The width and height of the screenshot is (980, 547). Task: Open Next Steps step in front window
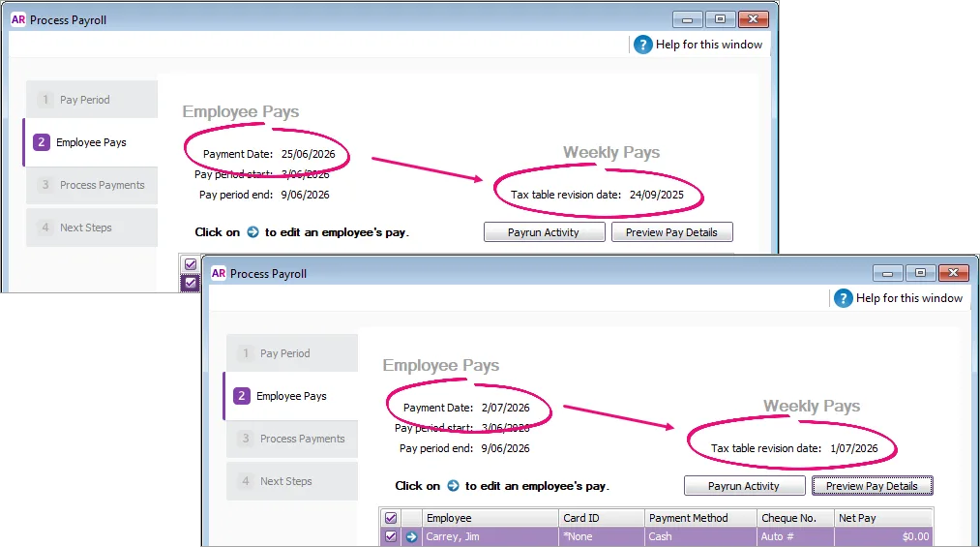pyautogui.click(x=292, y=481)
